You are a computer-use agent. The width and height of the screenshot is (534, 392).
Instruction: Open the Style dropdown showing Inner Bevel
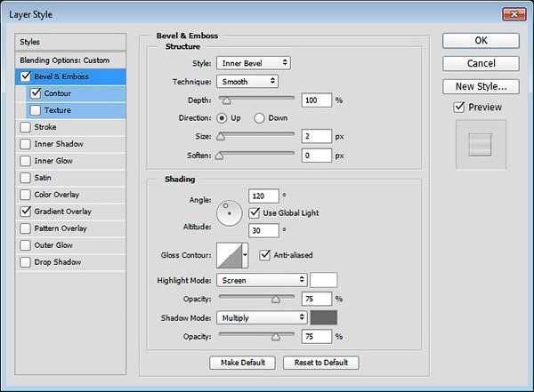coord(254,63)
